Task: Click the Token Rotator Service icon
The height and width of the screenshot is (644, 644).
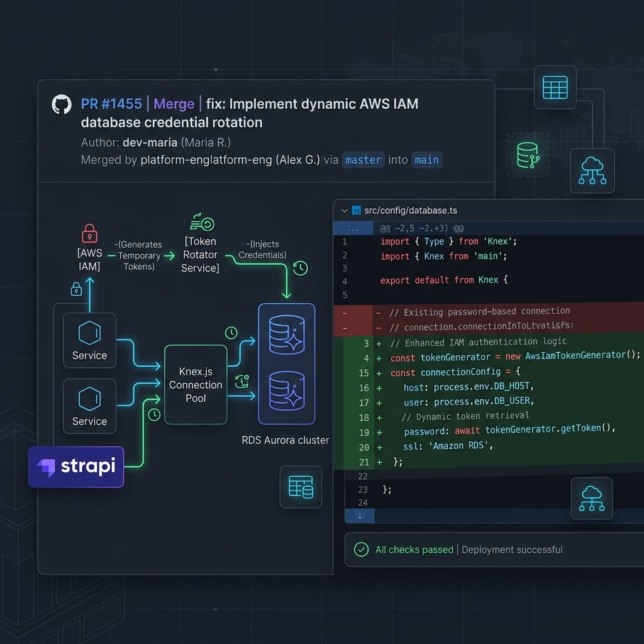Action: (202, 222)
